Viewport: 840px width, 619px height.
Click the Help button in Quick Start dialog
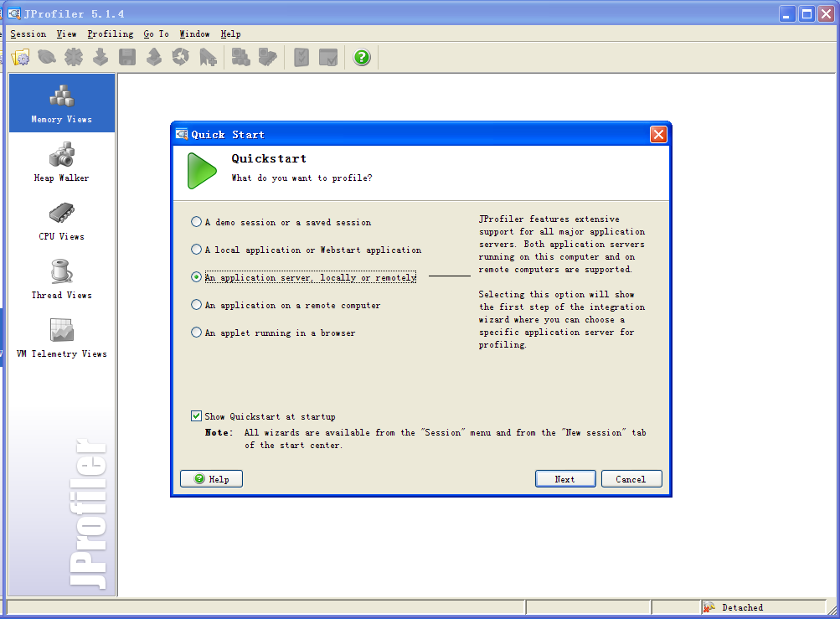coord(211,478)
